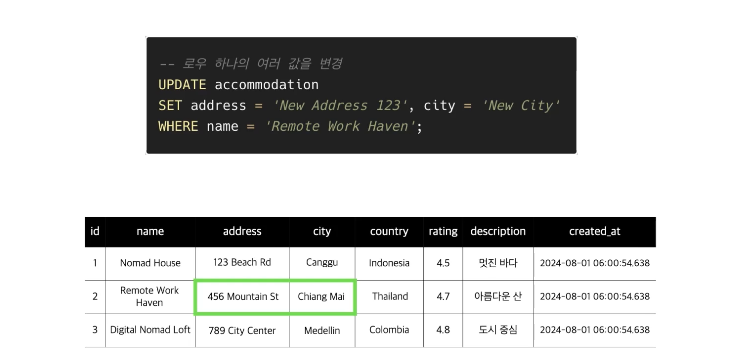The image size is (741, 360).
Task: Click the 'Indonesia' country cell
Action: (x=389, y=263)
